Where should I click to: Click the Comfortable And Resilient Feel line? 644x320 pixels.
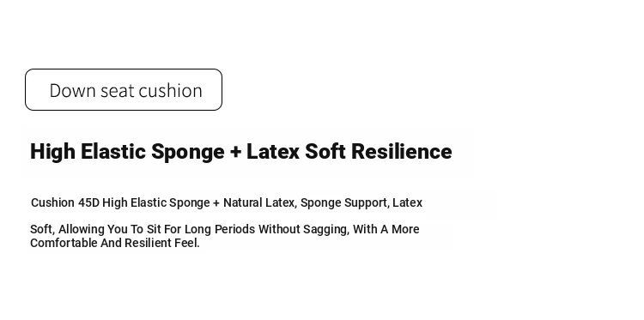[115, 243]
